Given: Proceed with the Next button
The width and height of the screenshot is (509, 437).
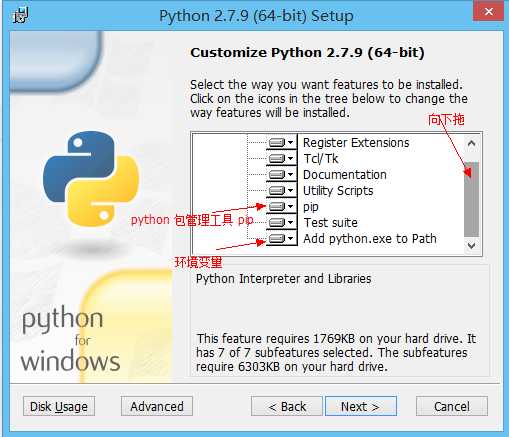Looking at the screenshot, I should (x=361, y=406).
